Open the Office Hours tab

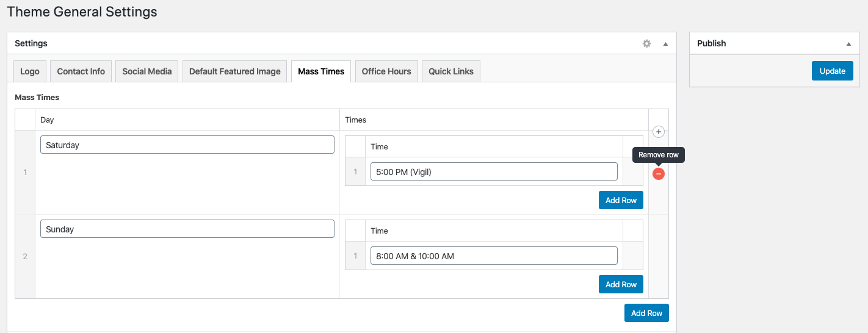click(x=386, y=71)
